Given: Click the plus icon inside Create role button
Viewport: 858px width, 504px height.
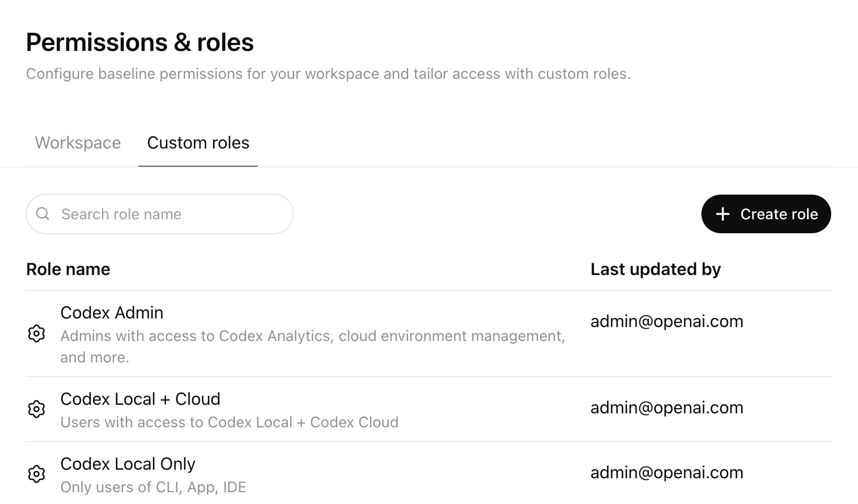Looking at the screenshot, I should 722,214.
